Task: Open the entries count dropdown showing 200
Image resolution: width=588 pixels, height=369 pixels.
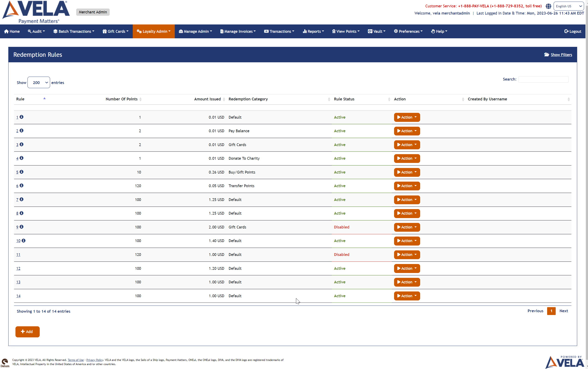Action: point(39,82)
